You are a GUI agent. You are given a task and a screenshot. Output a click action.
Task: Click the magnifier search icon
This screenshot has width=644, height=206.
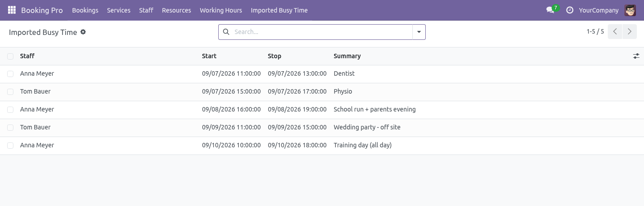point(226,32)
